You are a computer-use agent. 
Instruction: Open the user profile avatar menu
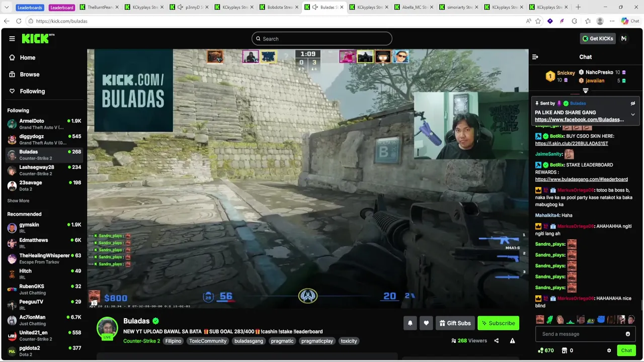(x=624, y=39)
